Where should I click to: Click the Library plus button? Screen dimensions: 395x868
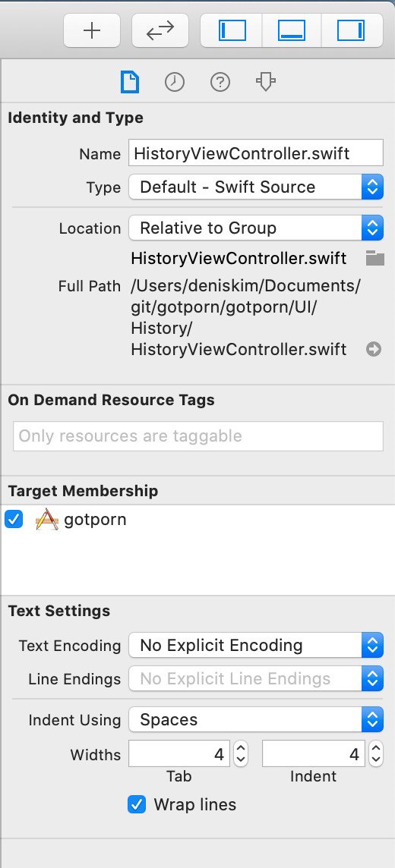click(x=92, y=30)
